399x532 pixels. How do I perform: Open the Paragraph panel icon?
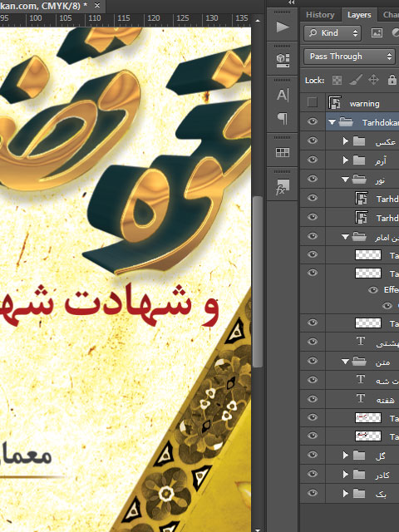(283, 118)
